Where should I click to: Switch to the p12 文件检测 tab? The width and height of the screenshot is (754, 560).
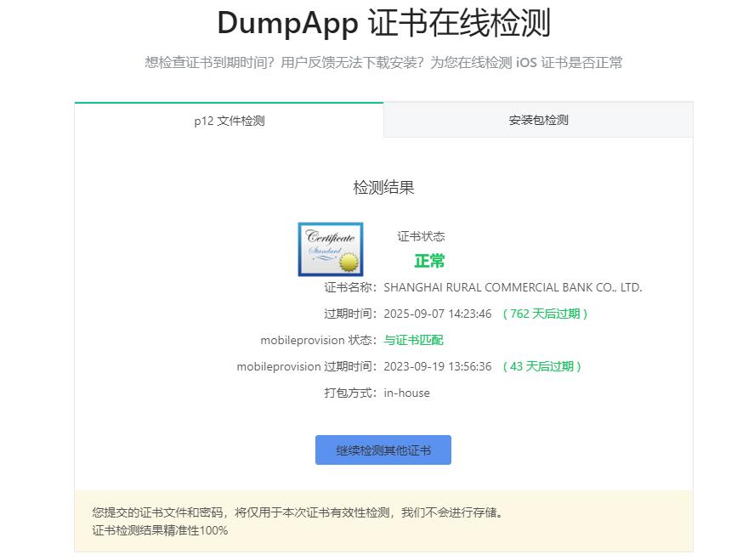(x=230, y=120)
